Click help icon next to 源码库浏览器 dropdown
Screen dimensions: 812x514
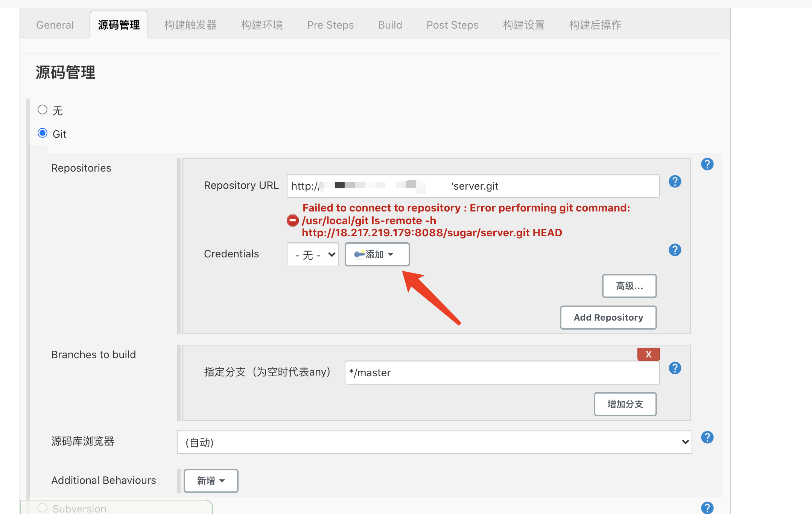707,437
